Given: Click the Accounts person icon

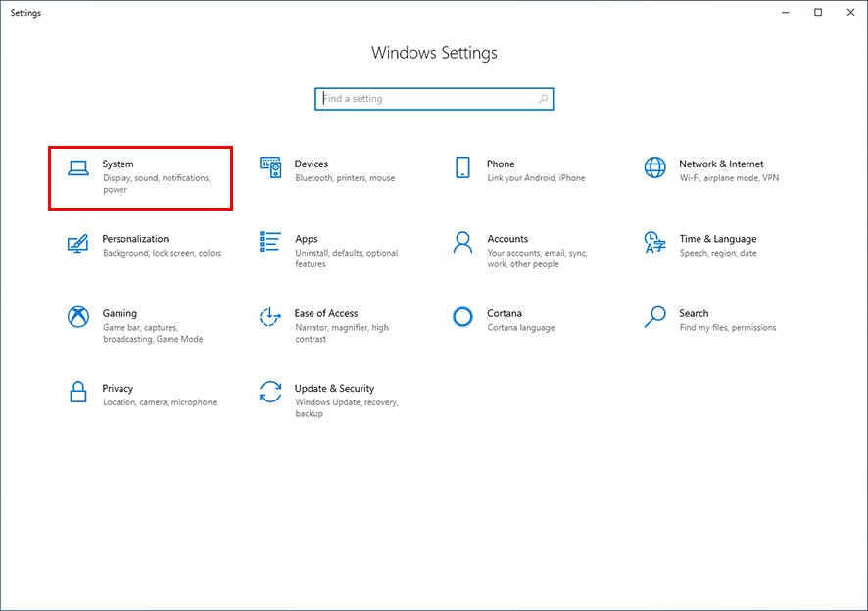Looking at the screenshot, I should (x=462, y=243).
